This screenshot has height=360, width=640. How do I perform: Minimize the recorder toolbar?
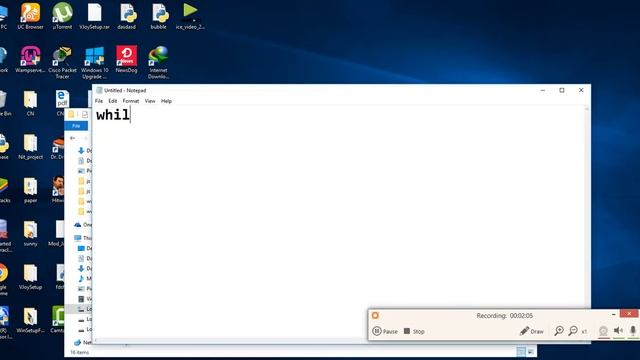[613, 314]
